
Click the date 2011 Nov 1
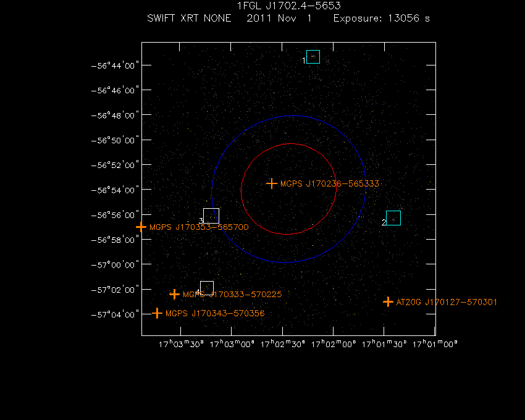[279, 18]
